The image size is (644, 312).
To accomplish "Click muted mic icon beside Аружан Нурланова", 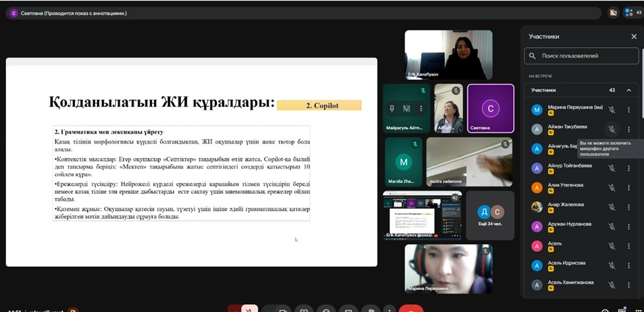I will (x=612, y=225).
